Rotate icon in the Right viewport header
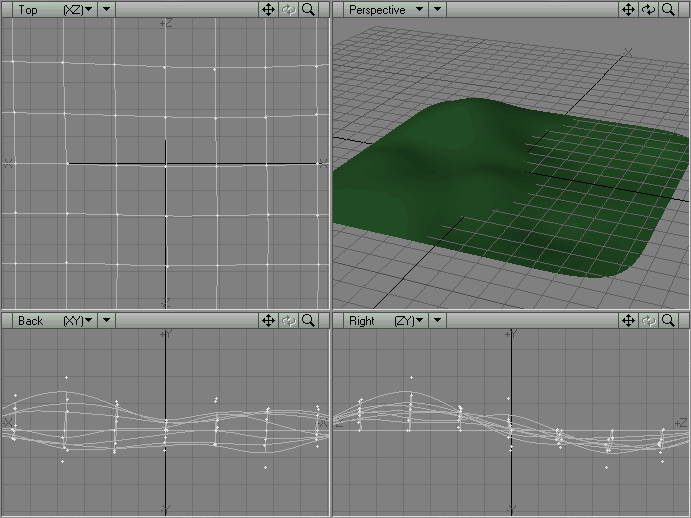 pos(648,320)
